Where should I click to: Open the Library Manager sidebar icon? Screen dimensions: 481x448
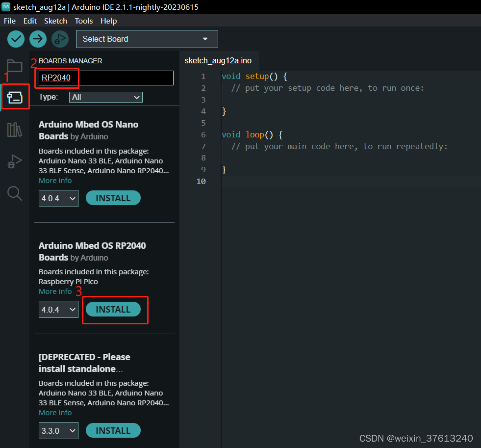(14, 129)
